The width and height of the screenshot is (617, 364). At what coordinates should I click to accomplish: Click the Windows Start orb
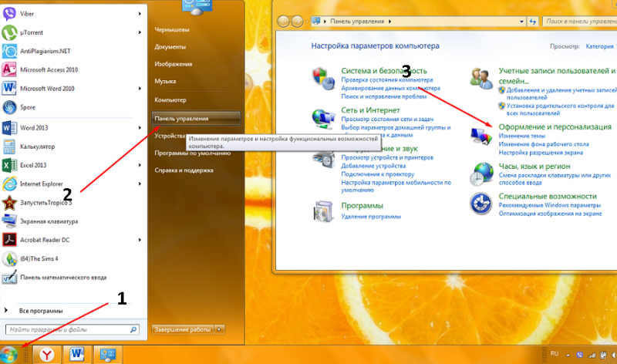click(x=8, y=355)
